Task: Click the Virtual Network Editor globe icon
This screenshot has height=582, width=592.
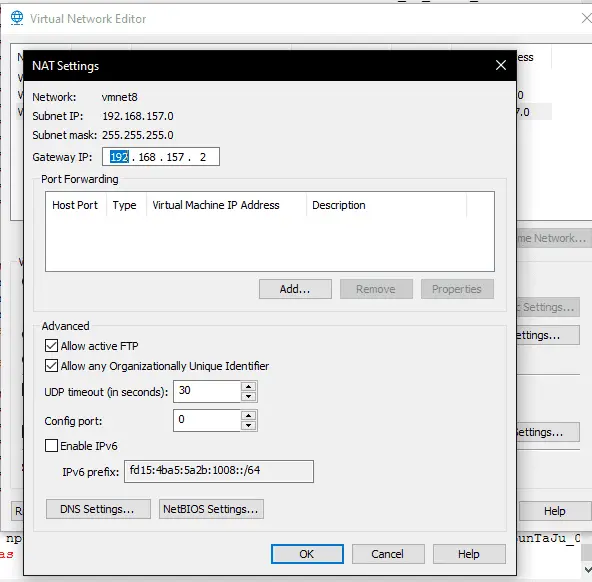Action: [x=17, y=18]
